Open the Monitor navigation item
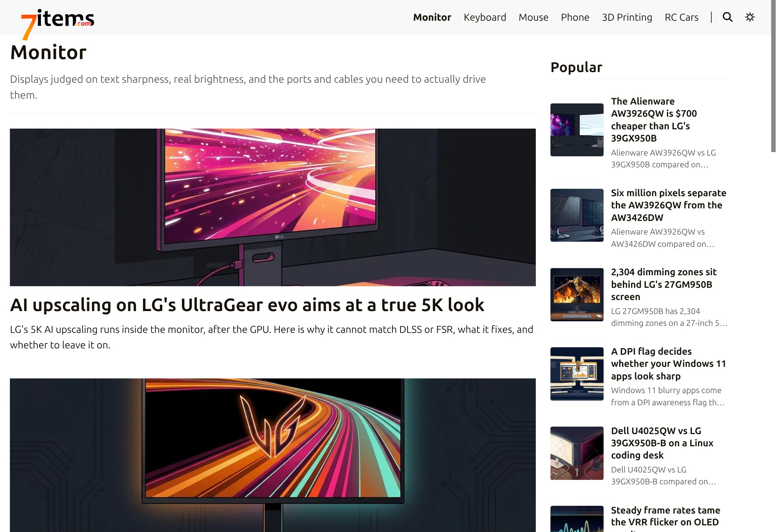This screenshot has width=776, height=532. tap(432, 17)
